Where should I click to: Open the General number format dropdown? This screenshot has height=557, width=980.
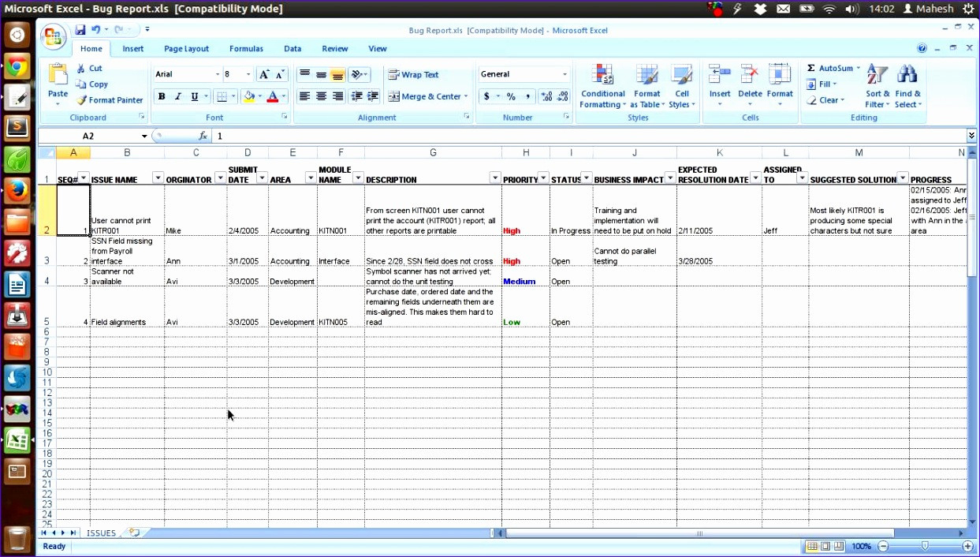coord(565,74)
